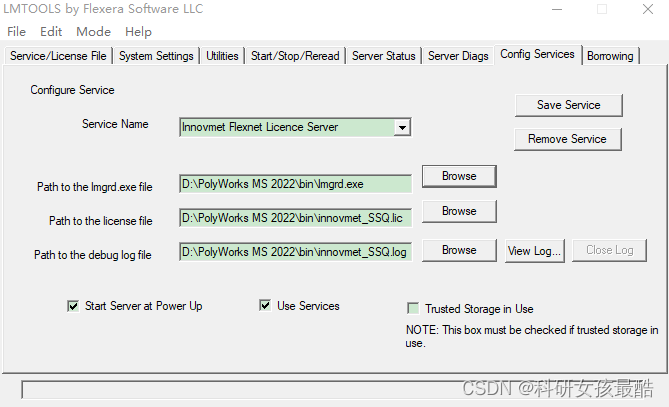Switch to the Borrowing tab
669x407 pixels.
610,56
